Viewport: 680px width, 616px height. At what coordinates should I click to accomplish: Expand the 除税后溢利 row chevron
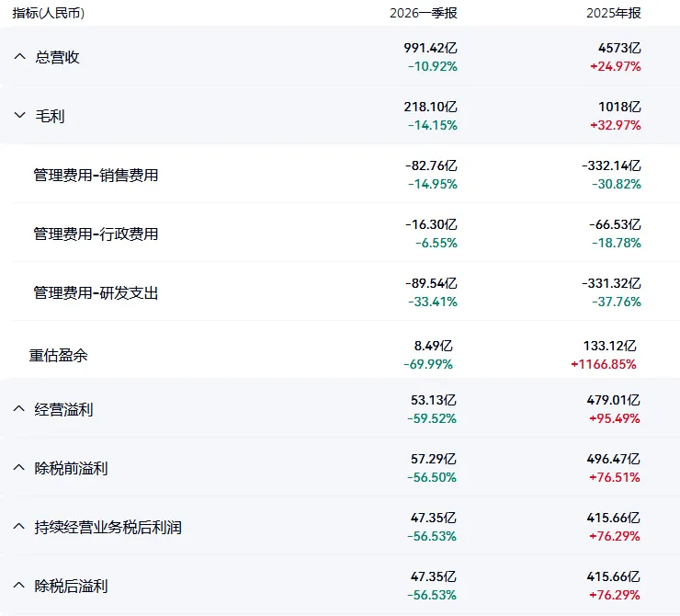[18, 585]
